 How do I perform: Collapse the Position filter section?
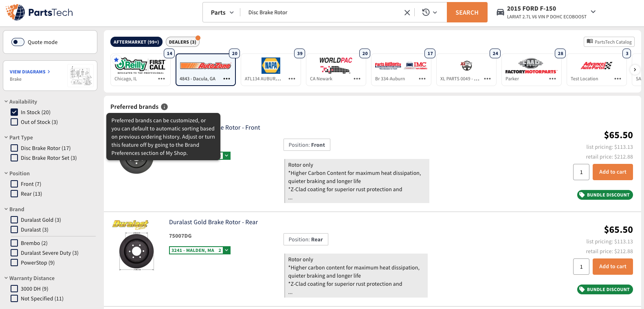coord(6,173)
